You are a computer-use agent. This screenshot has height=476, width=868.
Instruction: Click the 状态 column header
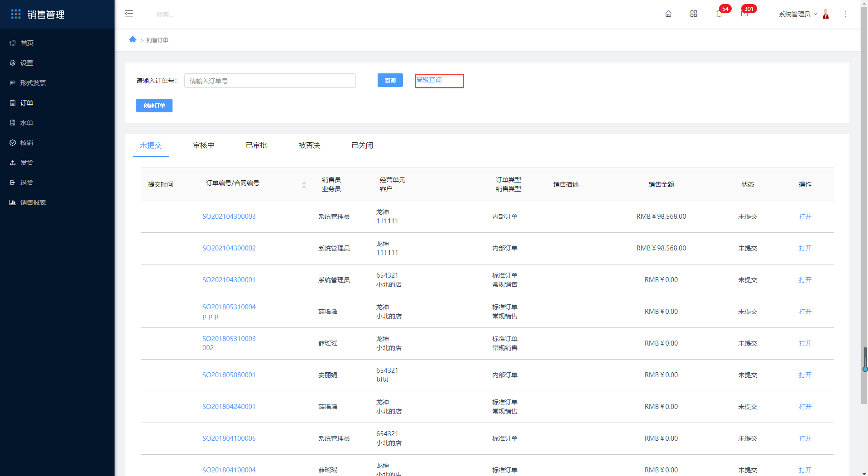pyautogui.click(x=748, y=184)
